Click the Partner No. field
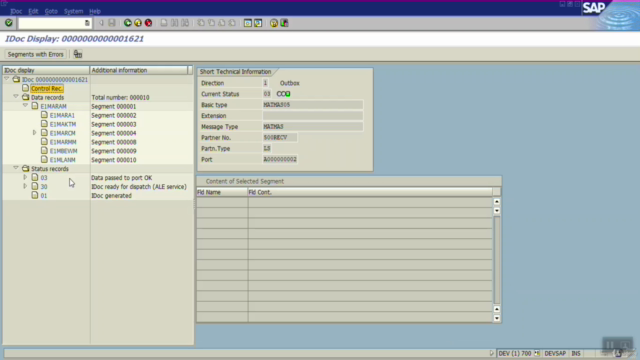Viewport: 640px width, 360px height. [280, 138]
